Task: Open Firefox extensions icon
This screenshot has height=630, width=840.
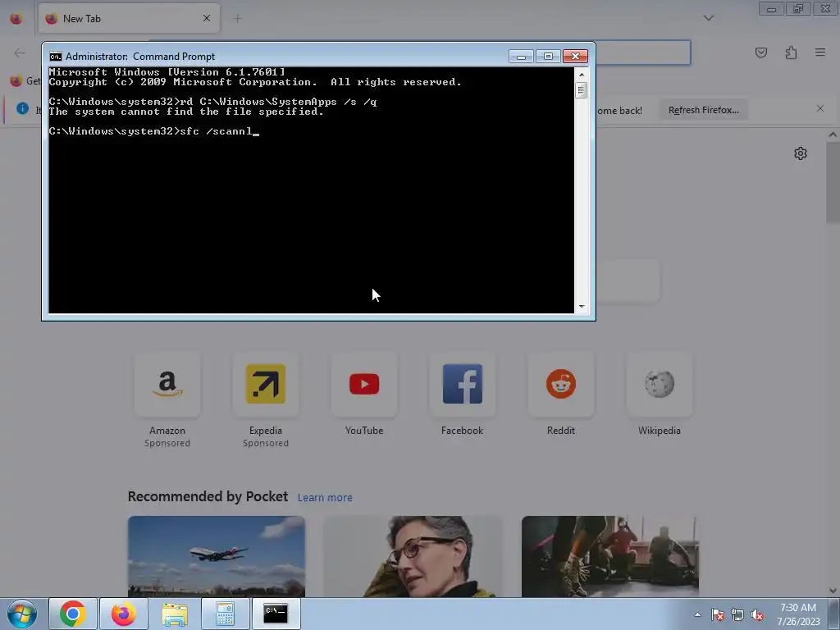Action: pyautogui.click(x=791, y=52)
